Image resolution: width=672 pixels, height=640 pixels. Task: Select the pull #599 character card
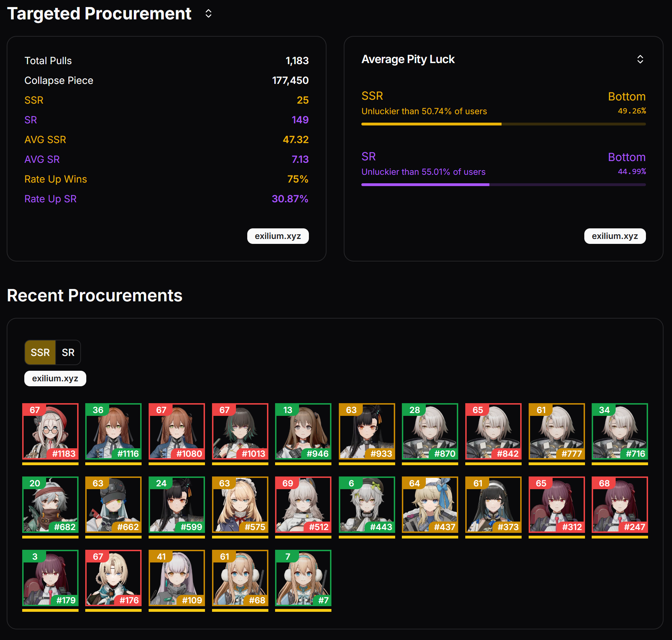[177, 505]
